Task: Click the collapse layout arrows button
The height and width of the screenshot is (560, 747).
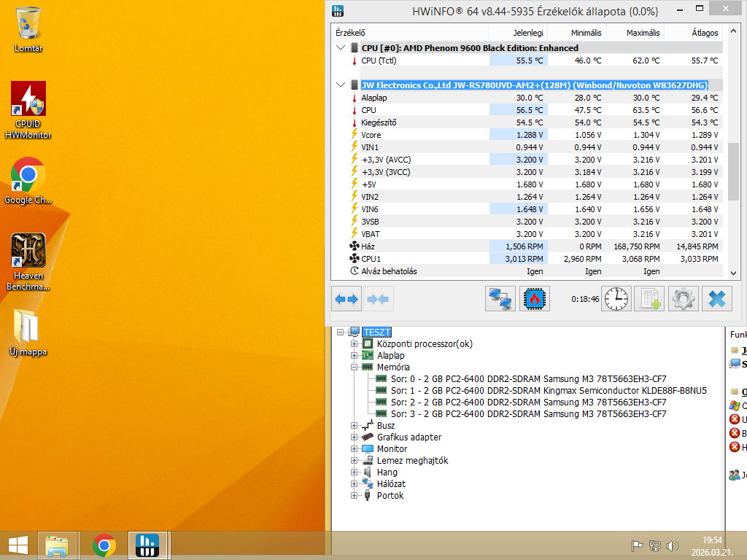Action: coord(379,299)
